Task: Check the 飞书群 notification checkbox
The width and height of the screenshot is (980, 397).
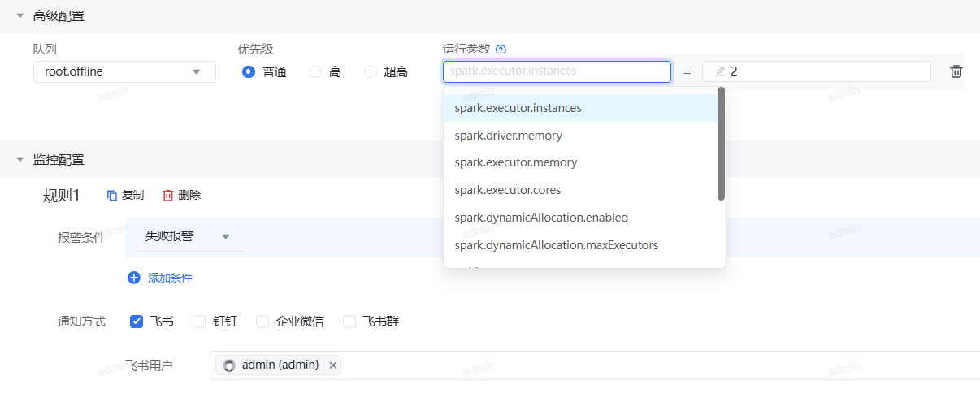Action: (349, 321)
